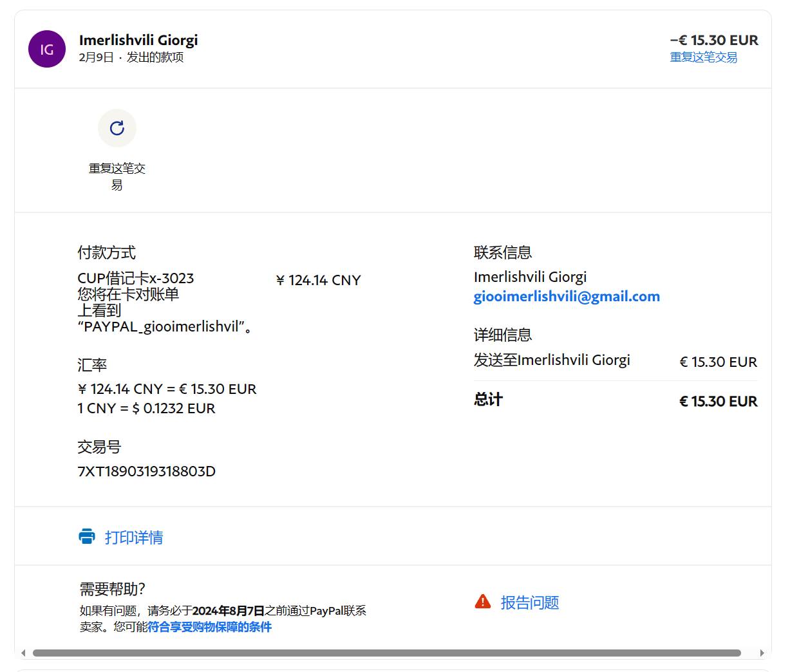Click the red warning triangle icon
Viewport: 790px width, 672px height.
(482, 602)
